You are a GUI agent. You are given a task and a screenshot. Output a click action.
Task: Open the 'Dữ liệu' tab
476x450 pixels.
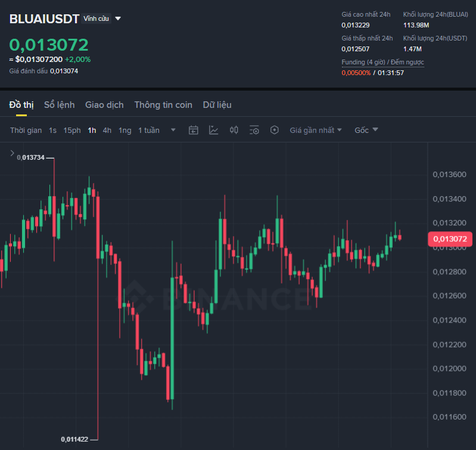217,105
